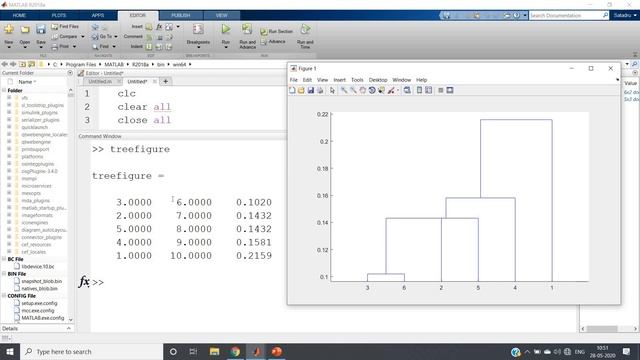The width and height of the screenshot is (640, 360).
Task: Open the dropdown arrow under New
Action: click(x=9, y=48)
